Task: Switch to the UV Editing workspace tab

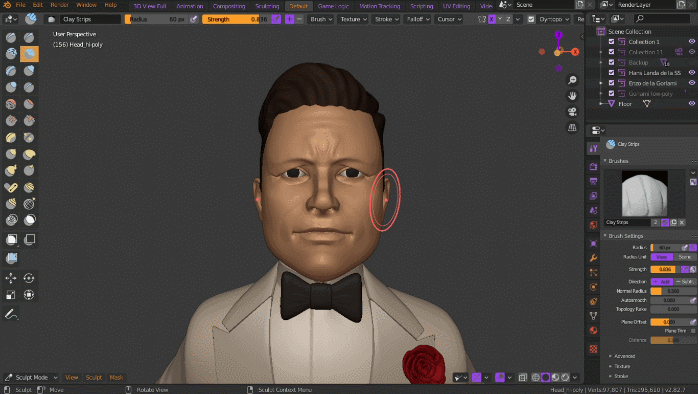Action: click(456, 6)
